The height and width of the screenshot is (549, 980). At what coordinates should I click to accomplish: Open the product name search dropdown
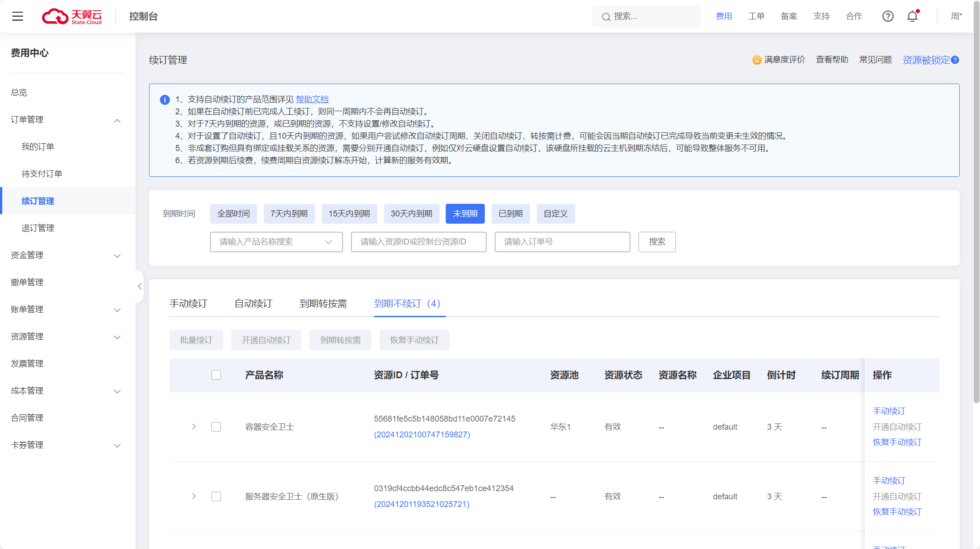[x=276, y=242]
